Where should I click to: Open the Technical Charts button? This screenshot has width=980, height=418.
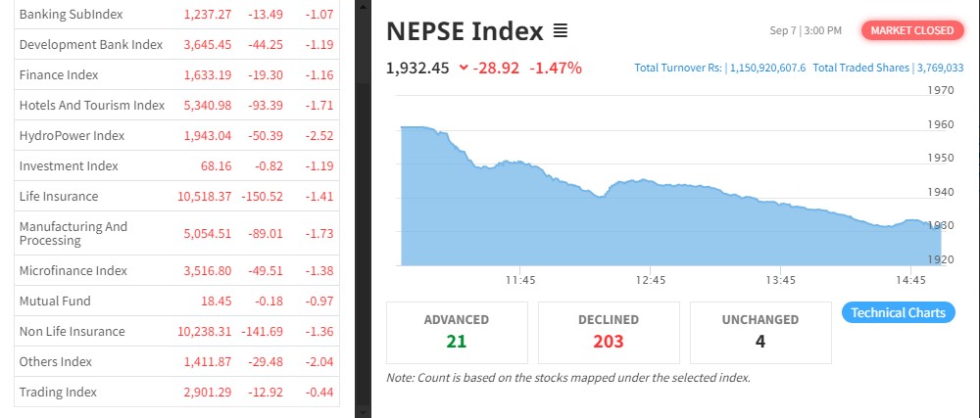[x=898, y=312]
